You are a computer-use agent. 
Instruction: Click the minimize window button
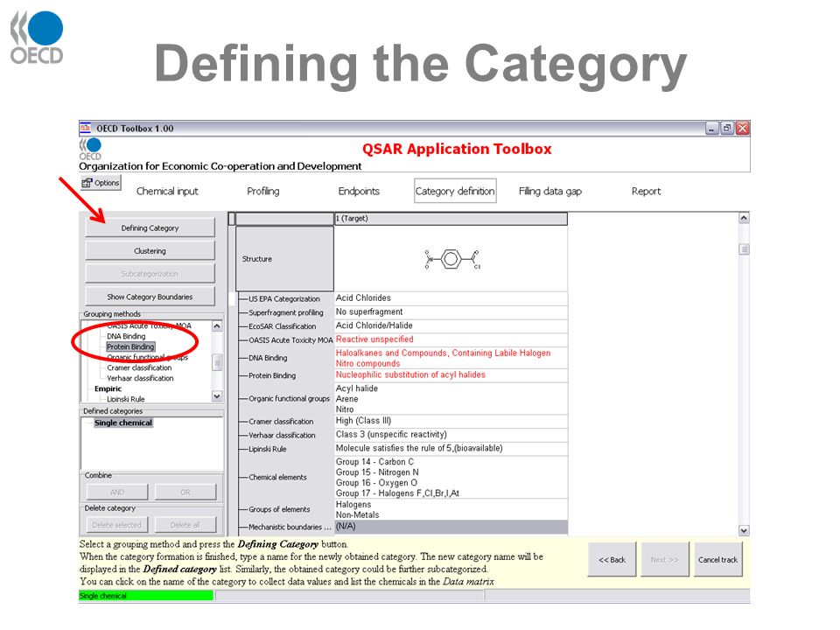(711, 128)
